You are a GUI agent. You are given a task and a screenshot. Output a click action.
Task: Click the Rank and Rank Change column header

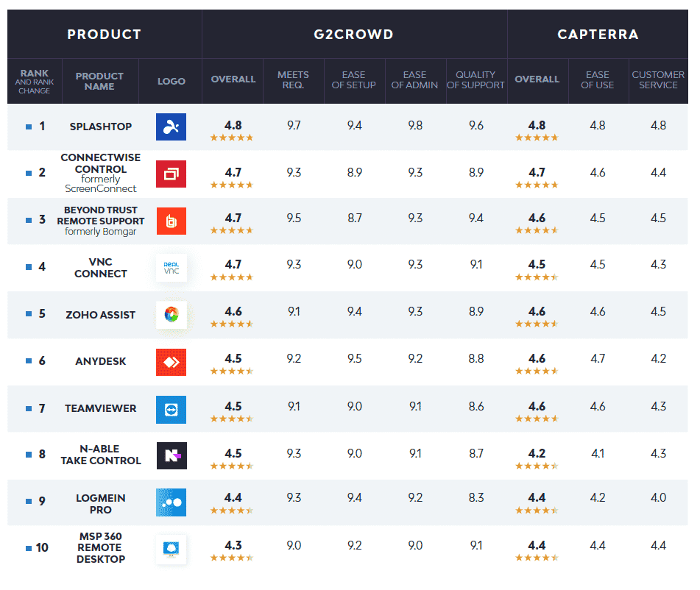coord(35,81)
